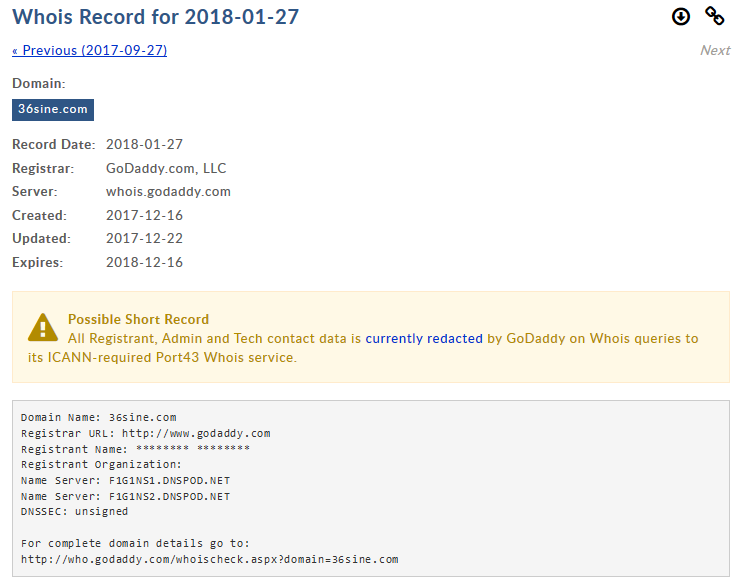Open the currently redacted link
The image size is (737, 585).
pos(424,338)
